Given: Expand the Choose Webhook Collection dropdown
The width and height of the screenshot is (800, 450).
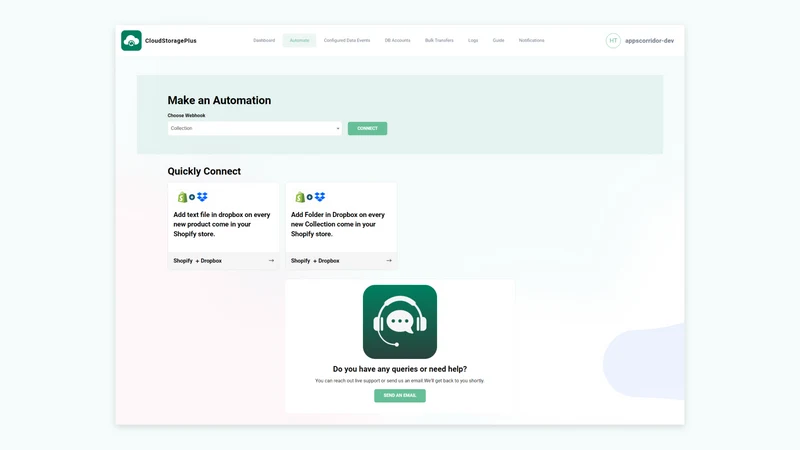Looking at the screenshot, I should click(x=255, y=129).
